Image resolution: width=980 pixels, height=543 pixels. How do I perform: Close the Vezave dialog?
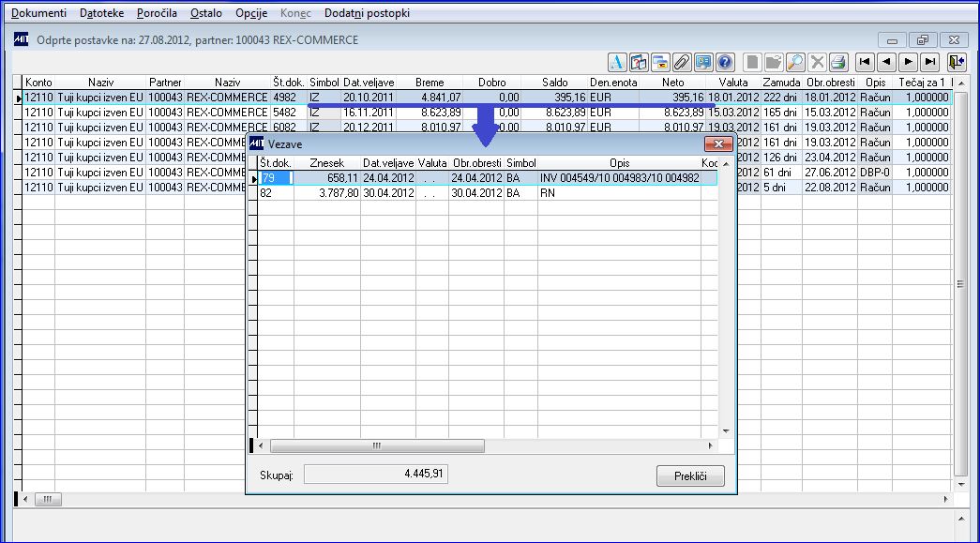(718, 143)
